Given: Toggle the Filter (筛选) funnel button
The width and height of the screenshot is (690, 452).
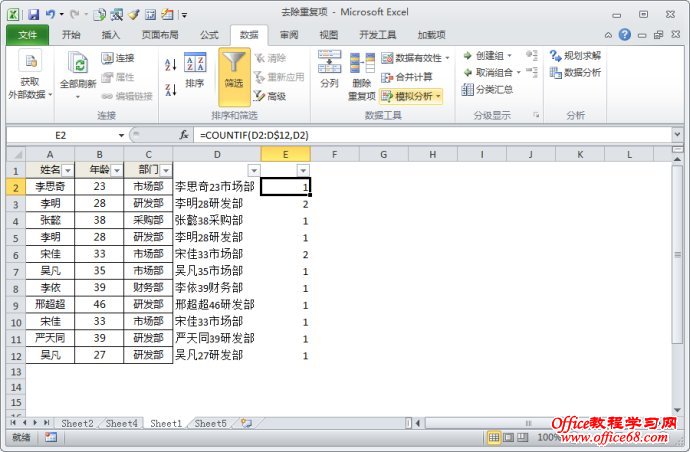Looking at the screenshot, I should tap(234, 77).
